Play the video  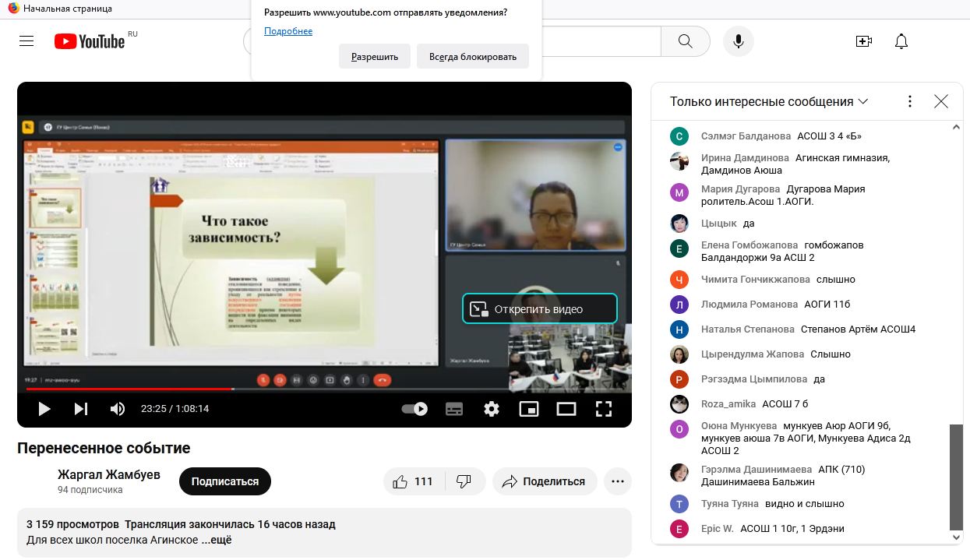(x=44, y=409)
